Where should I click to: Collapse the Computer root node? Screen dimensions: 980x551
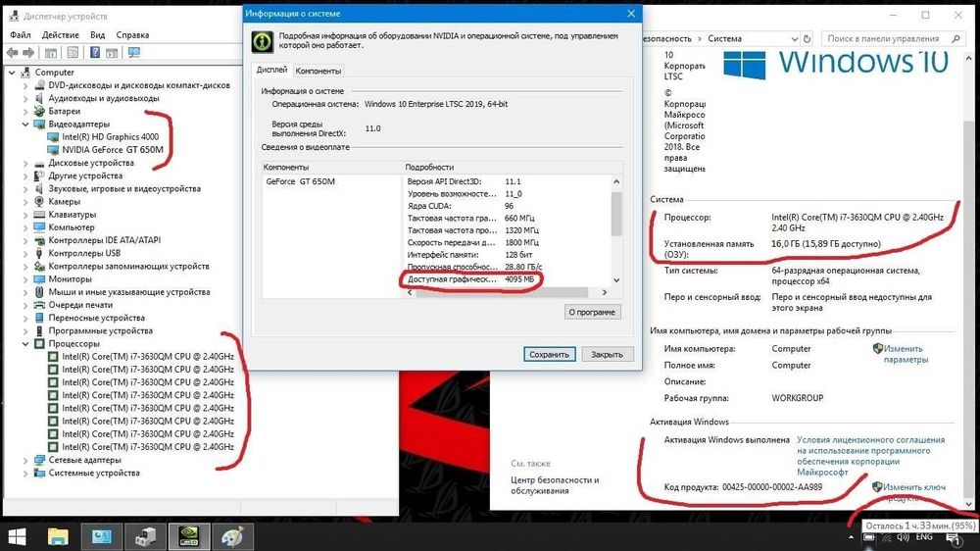tap(12, 73)
